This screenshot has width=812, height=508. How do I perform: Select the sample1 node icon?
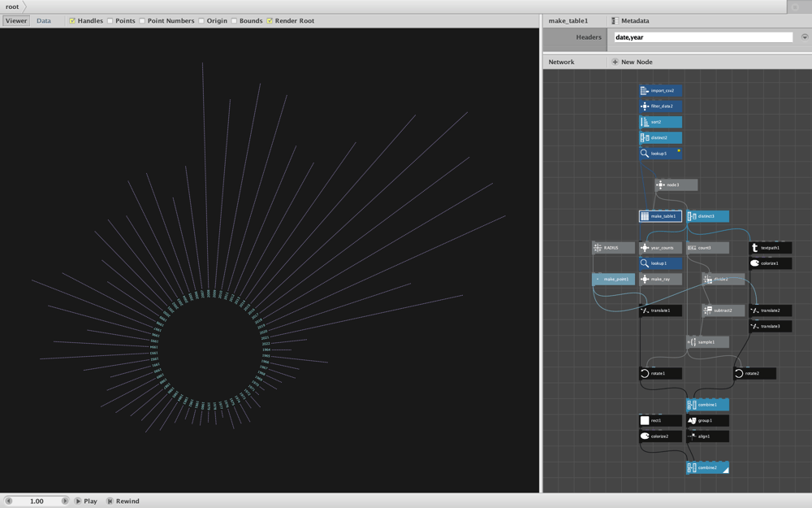(691, 342)
